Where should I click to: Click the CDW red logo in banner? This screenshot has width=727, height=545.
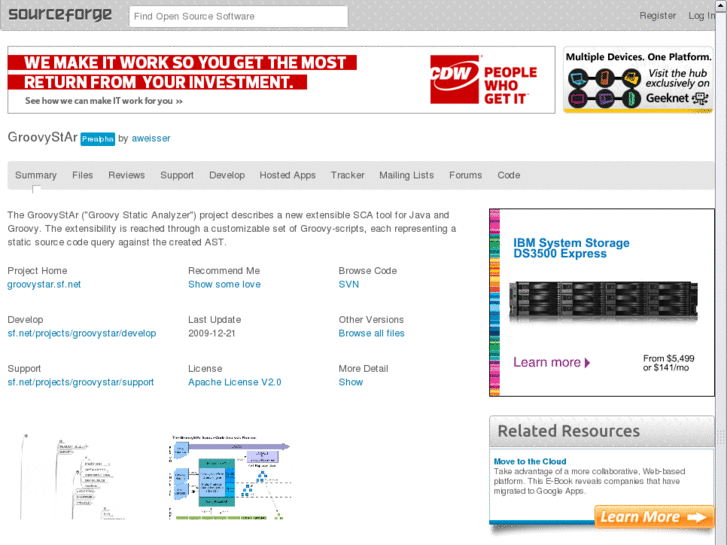(x=454, y=79)
